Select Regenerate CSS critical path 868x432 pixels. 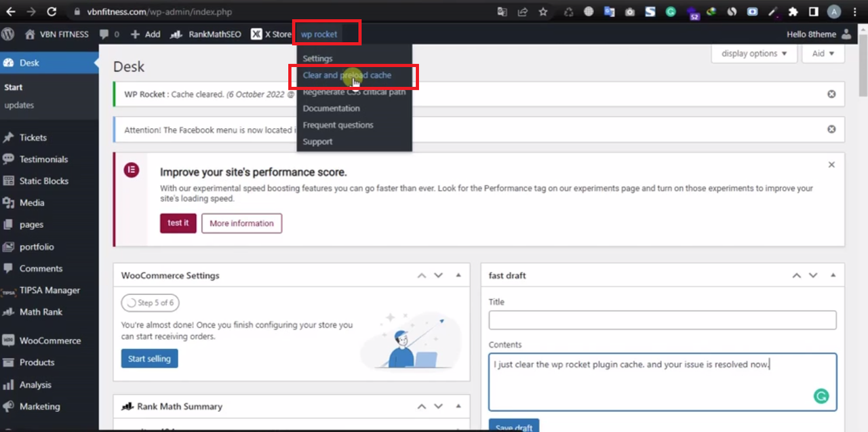click(x=354, y=92)
